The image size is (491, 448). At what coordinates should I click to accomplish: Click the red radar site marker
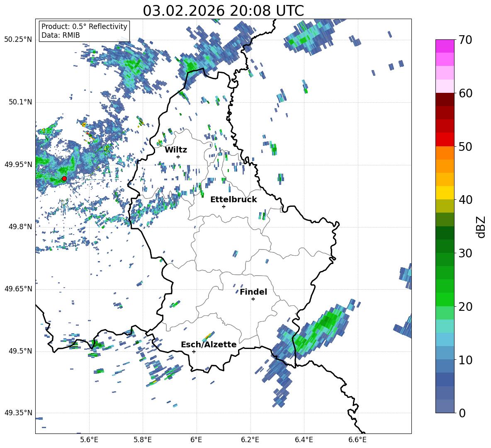[64, 179]
